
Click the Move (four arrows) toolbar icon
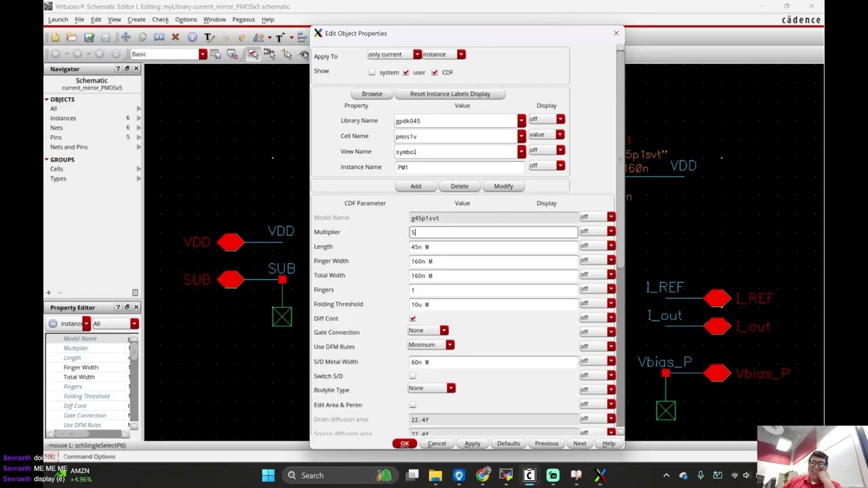tap(125, 37)
